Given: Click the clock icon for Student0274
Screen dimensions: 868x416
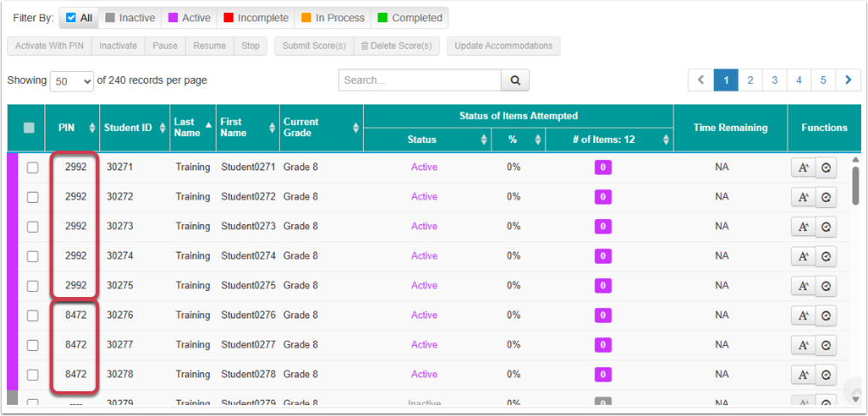Looking at the screenshot, I should coord(826,257).
